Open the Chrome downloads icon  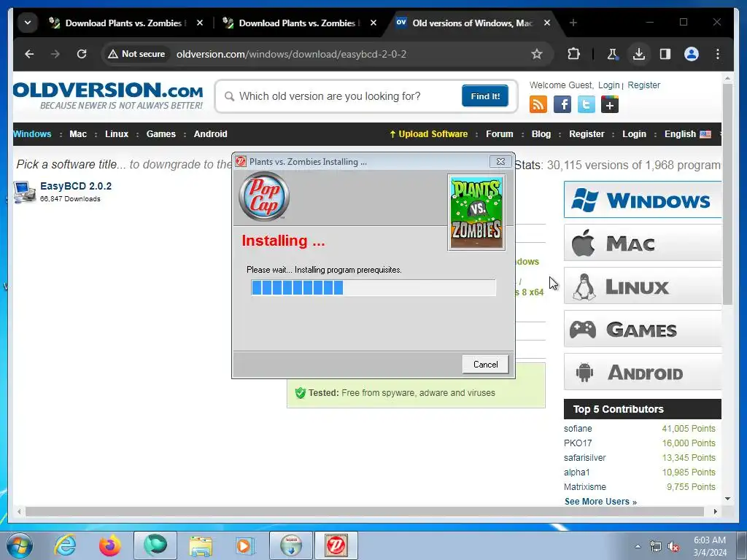[x=639, y=54]
